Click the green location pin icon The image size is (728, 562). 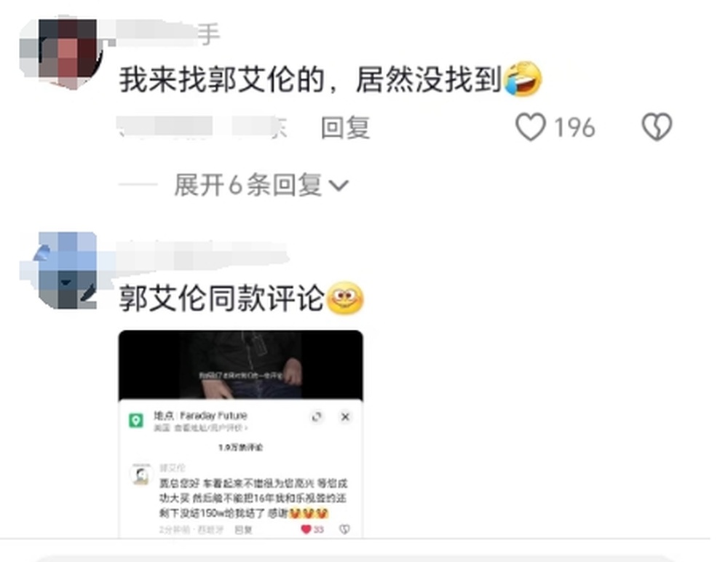click(x=136, y=421)
